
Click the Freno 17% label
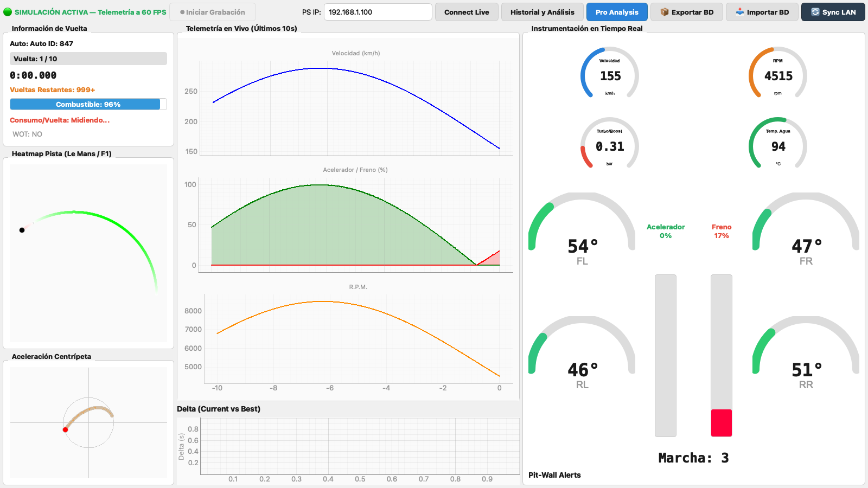coord(722,231)
